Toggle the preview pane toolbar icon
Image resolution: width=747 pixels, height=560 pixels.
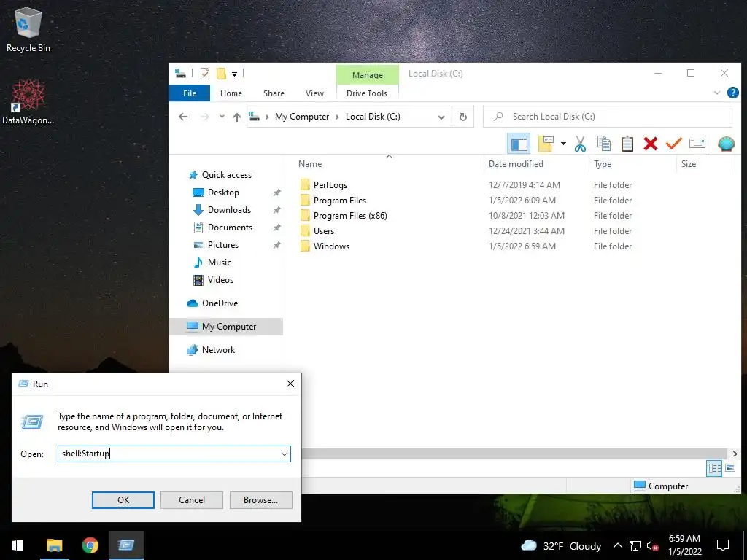tap(519, 144)
